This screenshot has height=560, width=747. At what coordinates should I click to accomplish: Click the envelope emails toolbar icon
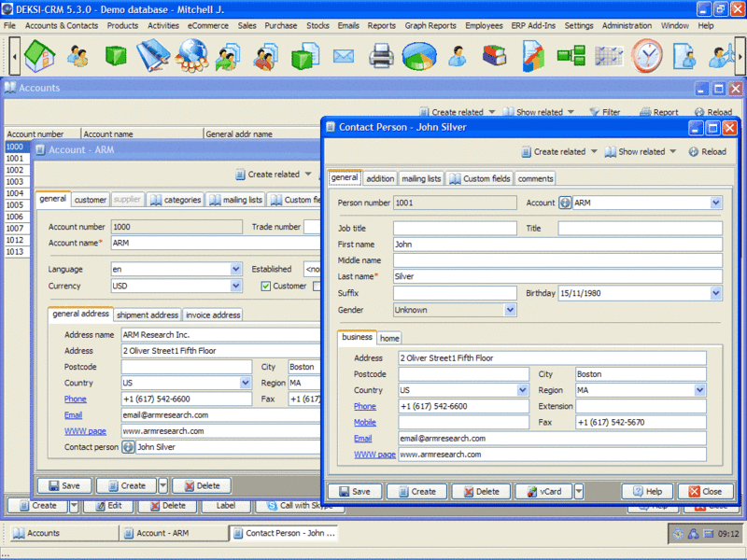coord(344,57)
